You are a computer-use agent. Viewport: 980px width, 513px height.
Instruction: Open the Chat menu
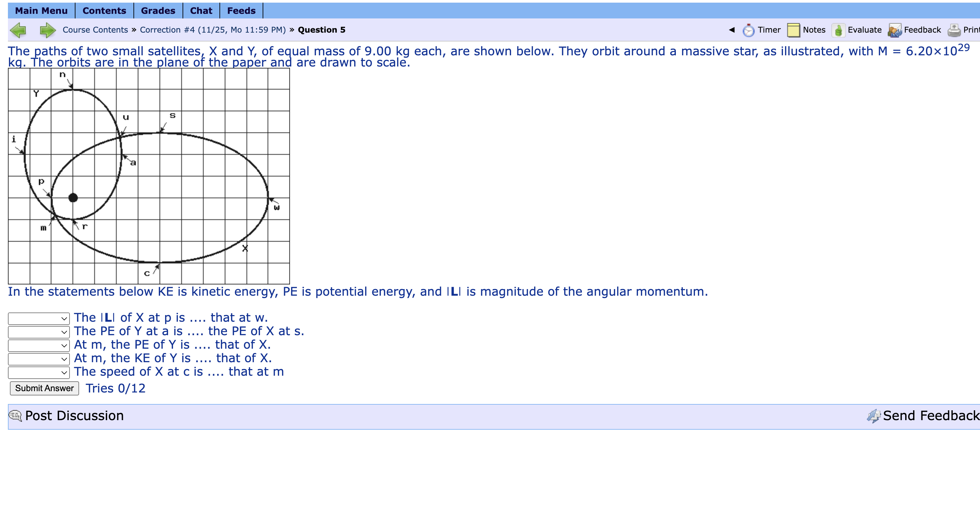pyautogui.click(x=201, y=10)
